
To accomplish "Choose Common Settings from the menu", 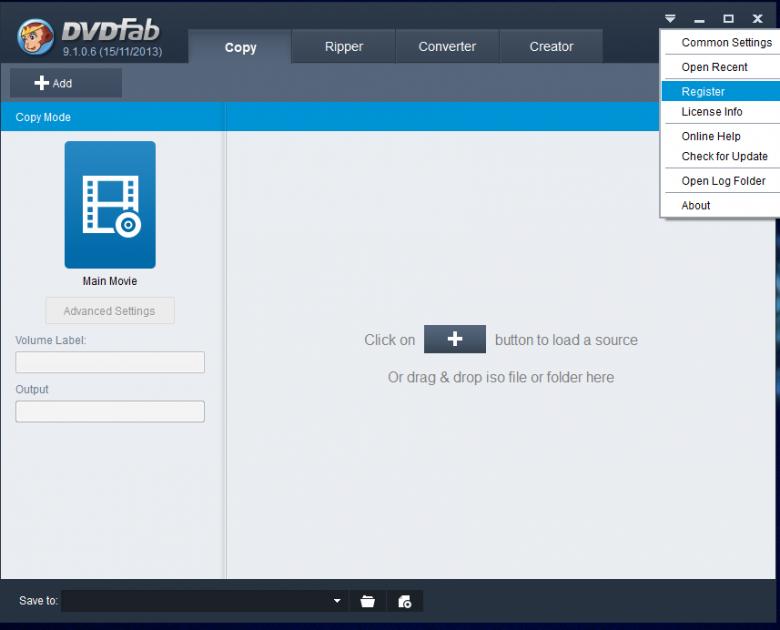I will (x=721, y=42).
